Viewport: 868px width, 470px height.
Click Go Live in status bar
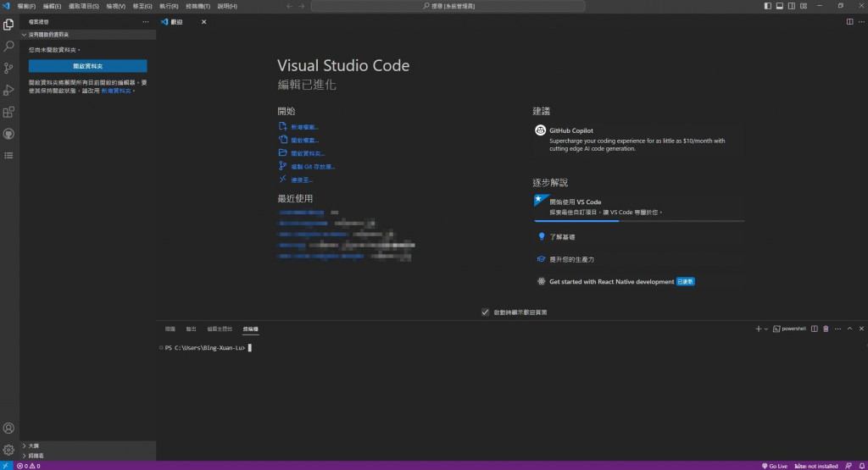click(775, 466)
